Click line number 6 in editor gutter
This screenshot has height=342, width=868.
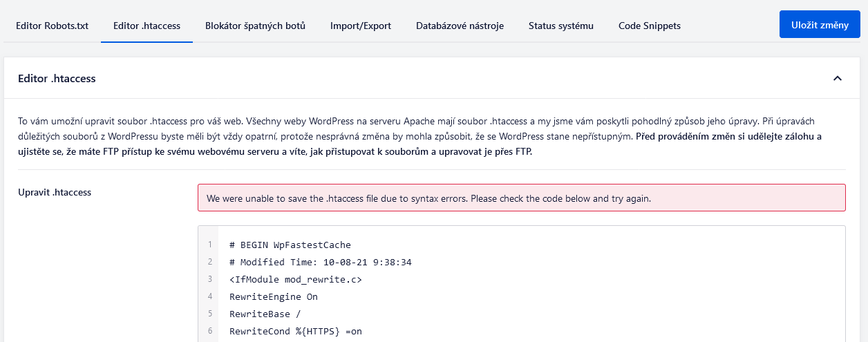[209, 331]
